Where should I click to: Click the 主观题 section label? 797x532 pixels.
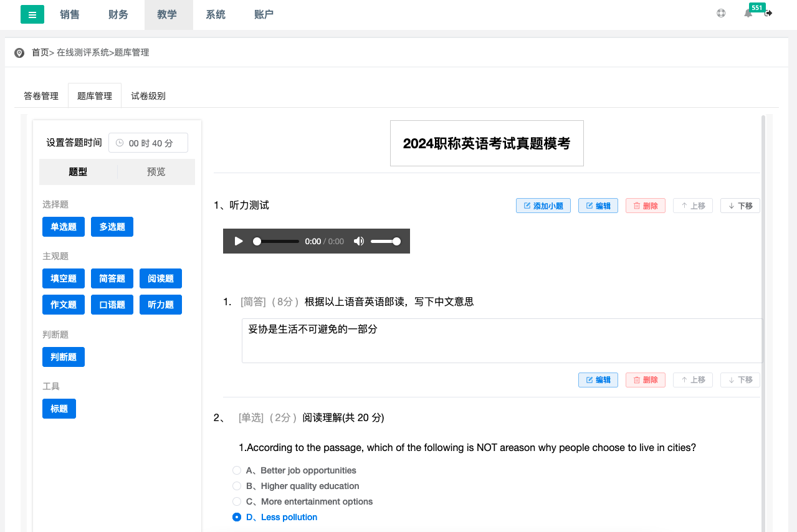click(55, 256)
